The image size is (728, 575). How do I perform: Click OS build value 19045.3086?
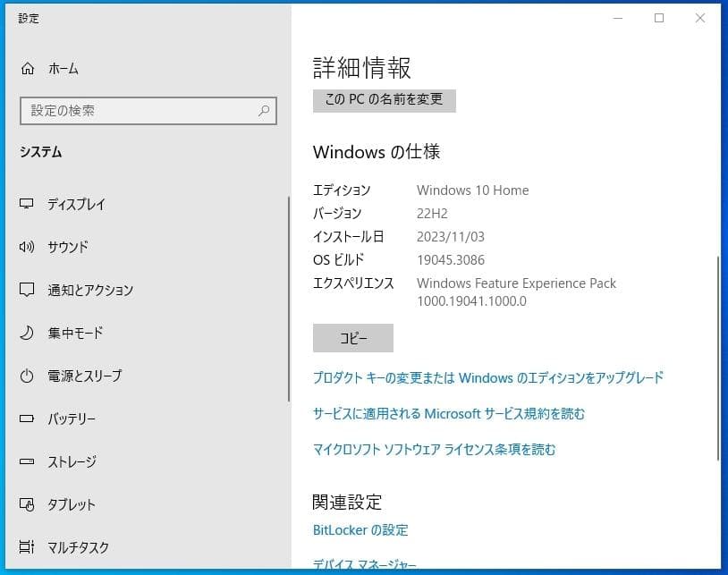click(451, 260)
